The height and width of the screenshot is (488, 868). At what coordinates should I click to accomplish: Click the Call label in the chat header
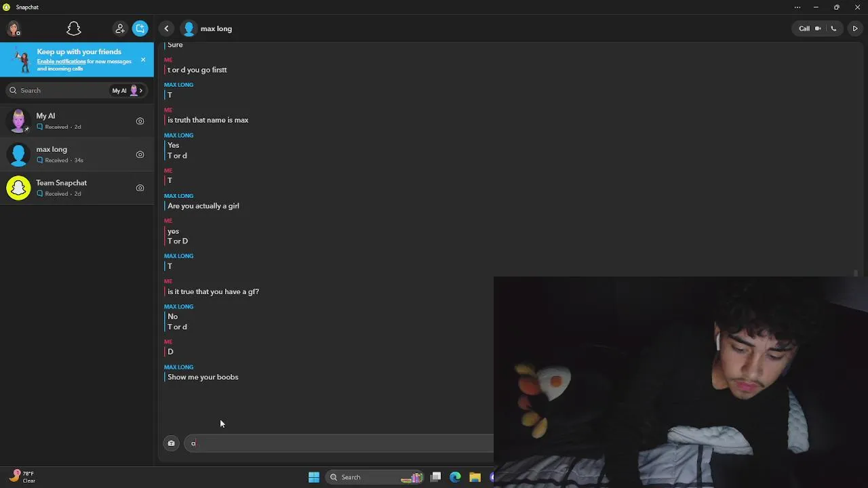point(804,28)
